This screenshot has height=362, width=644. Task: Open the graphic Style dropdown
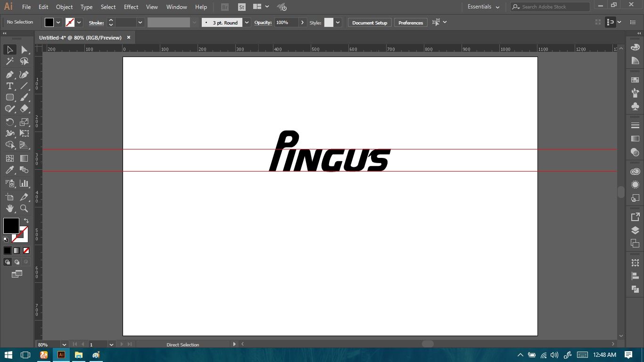[x=338, y=23]
